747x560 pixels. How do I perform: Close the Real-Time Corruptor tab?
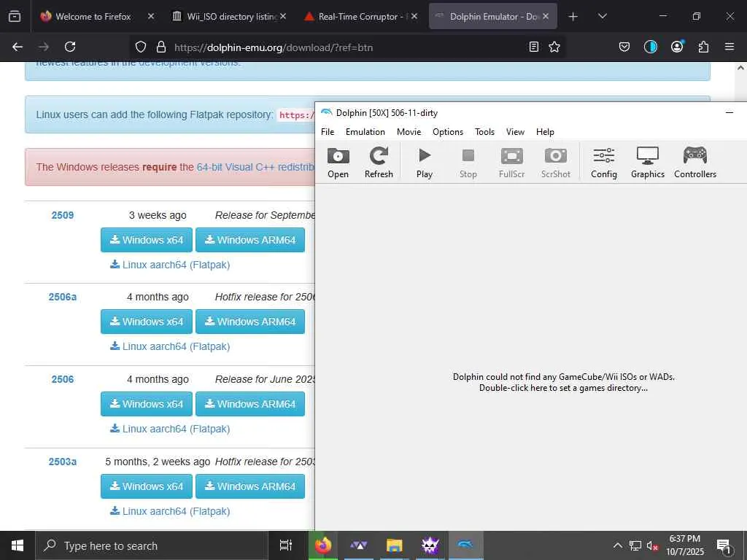pyautogui.click(x=414, y=16)
